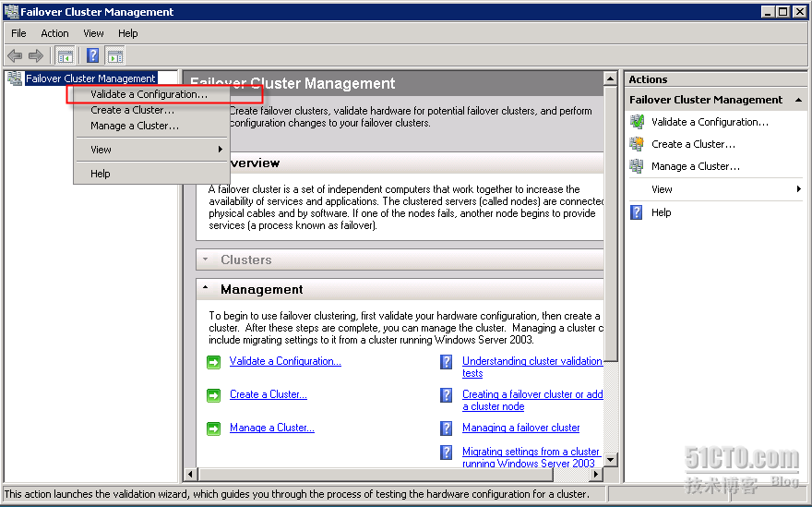Open the Action menu
Screen dimensions: 812x507
click(54, 33)
